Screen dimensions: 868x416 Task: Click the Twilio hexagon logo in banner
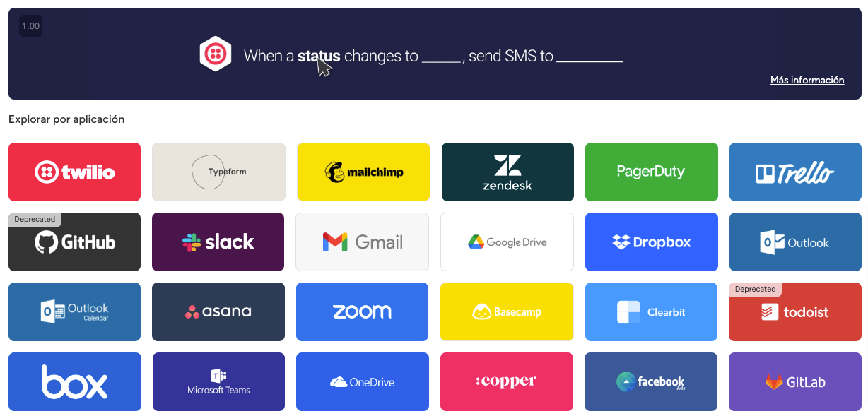[216, 54]
